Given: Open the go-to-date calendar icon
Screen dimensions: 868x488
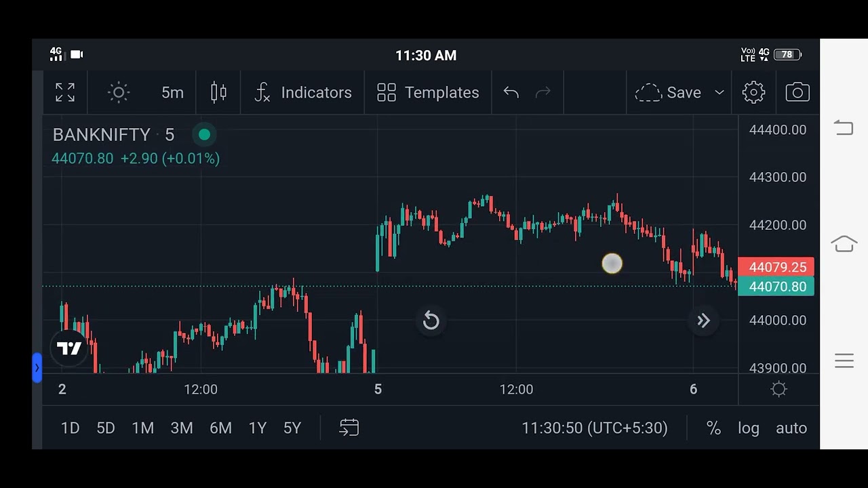Looking at the screenshot, I should pos(349,428).
